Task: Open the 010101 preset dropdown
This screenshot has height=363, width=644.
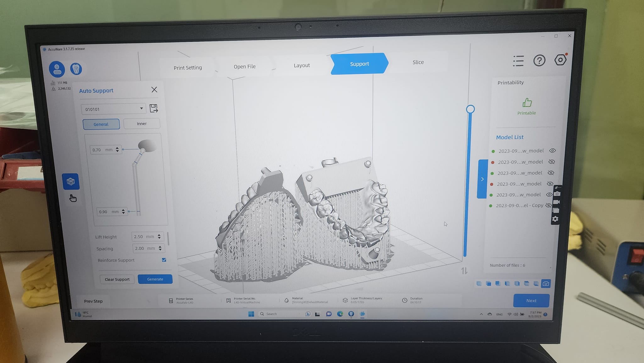Action: click(x=113, y=109)
